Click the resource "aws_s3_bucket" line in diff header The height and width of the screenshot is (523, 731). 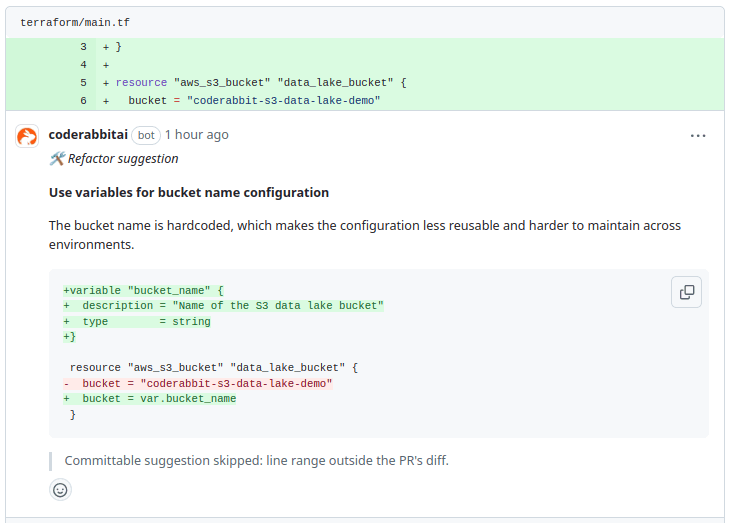click(260, 83)
